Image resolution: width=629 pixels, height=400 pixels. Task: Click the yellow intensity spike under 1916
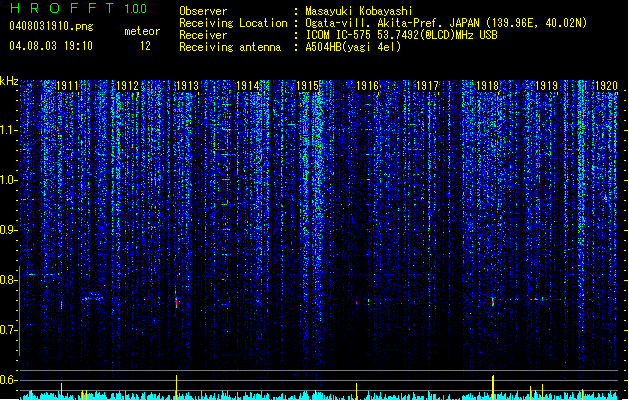tap(357, 391)
